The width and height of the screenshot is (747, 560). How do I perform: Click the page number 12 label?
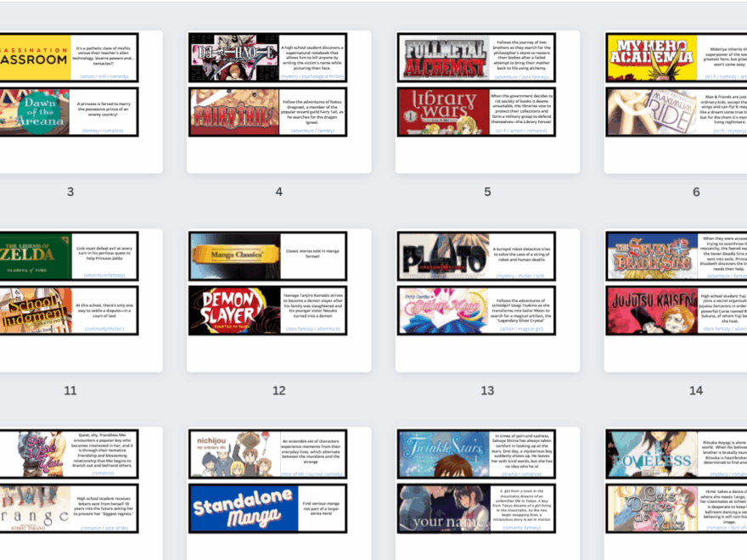[x=278, y=390]
